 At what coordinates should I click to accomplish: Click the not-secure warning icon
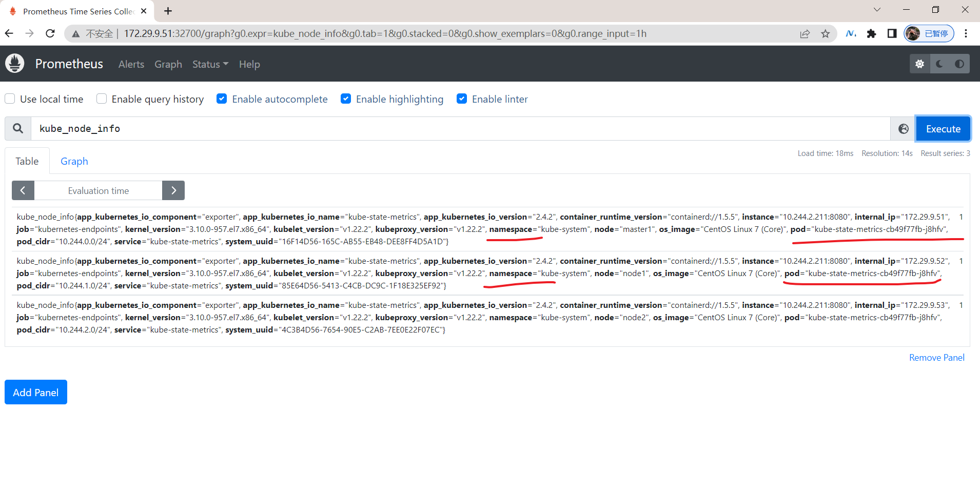pos(76,34)
